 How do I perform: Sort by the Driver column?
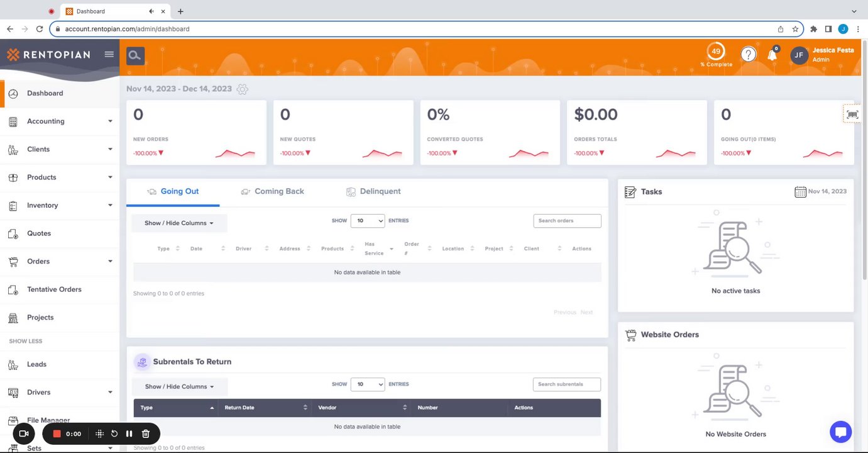252,249
